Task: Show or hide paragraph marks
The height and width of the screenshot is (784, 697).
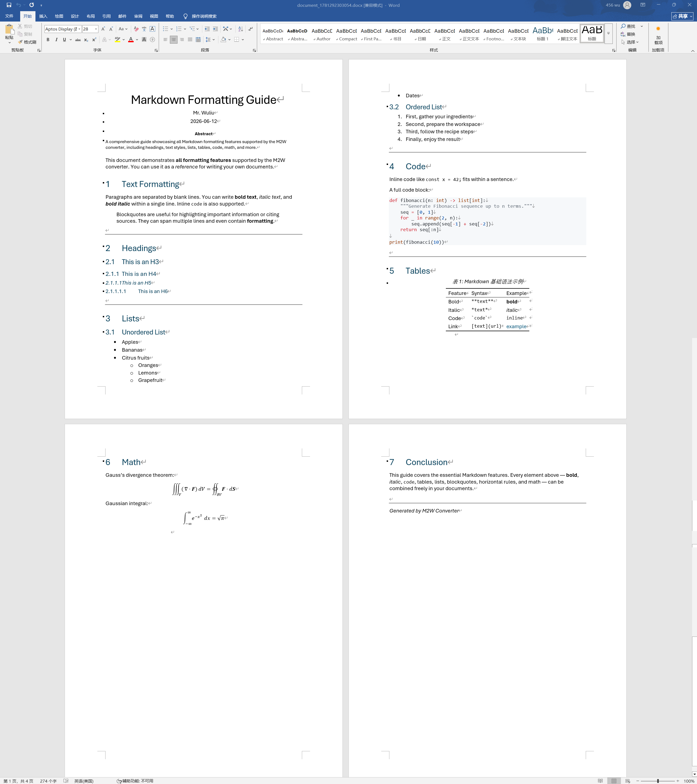Action: 251,29
